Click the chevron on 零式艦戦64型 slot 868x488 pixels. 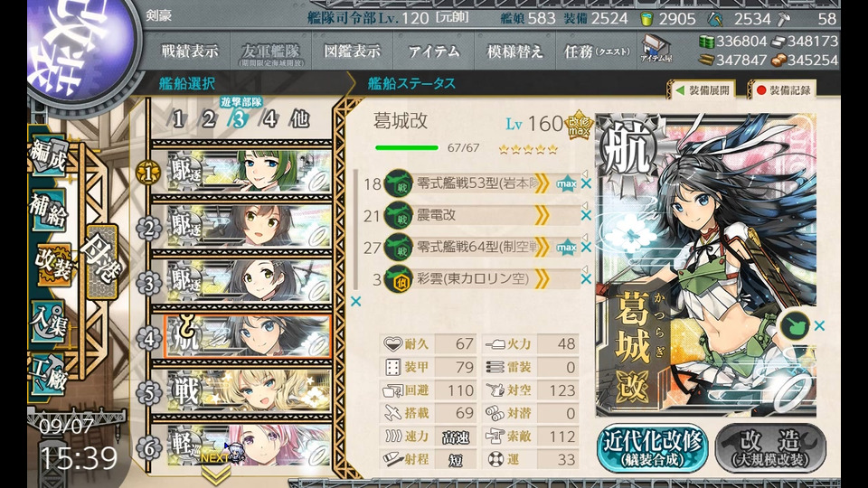[542, 247]
